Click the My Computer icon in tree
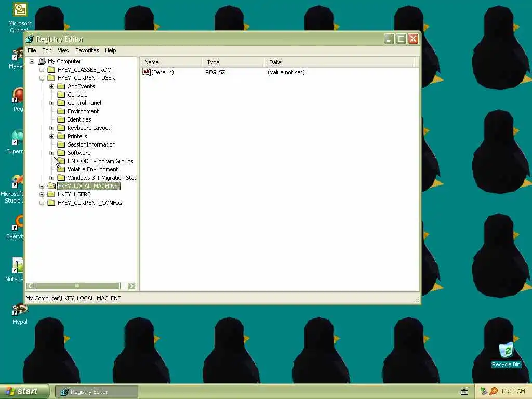Viewport: 532px width, 399px height. (42, 61)
